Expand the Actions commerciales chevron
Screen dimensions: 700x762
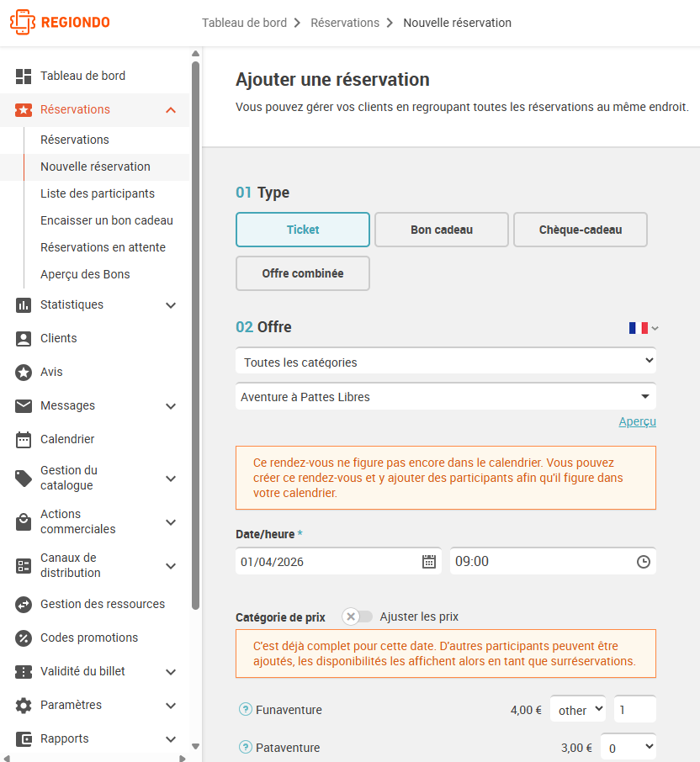click(171, 522)
